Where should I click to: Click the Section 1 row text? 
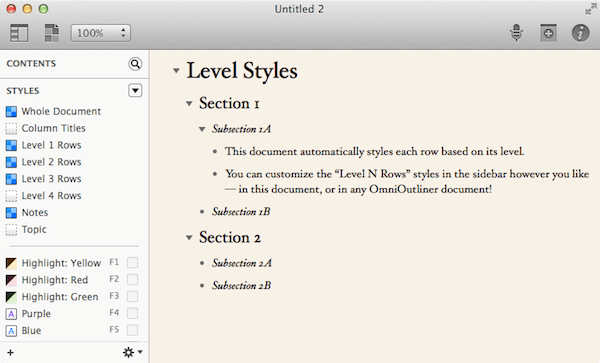229,103
